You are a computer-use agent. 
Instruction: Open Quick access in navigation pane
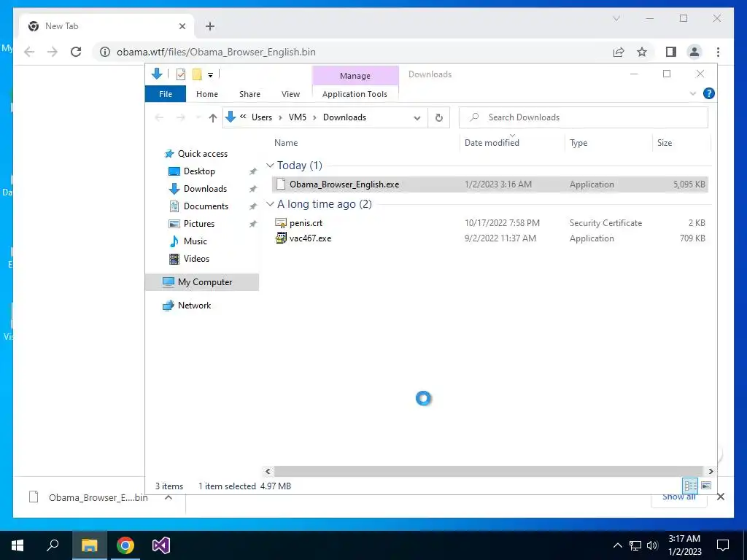203,153
